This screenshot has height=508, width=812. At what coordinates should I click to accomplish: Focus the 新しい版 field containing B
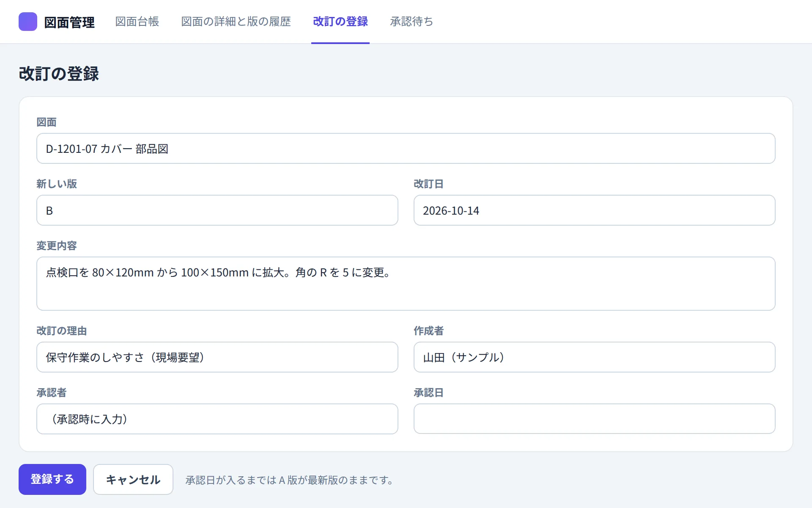217,210
